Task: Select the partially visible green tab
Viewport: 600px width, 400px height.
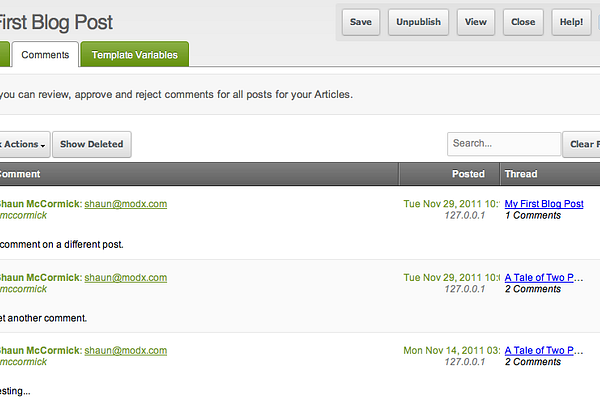Action: click(x=4, y=55)
